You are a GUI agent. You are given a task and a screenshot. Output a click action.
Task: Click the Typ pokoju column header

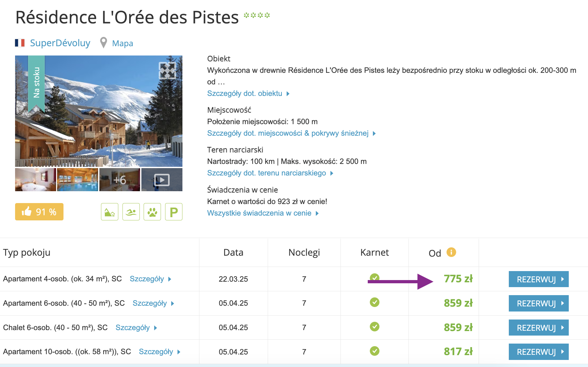(27, 252)
